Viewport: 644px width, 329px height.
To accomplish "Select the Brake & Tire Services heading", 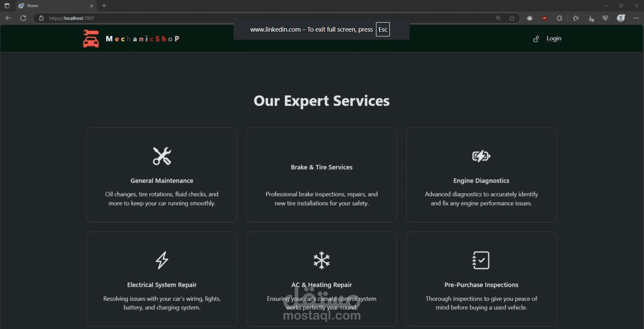I will click(x=322, y=167).
